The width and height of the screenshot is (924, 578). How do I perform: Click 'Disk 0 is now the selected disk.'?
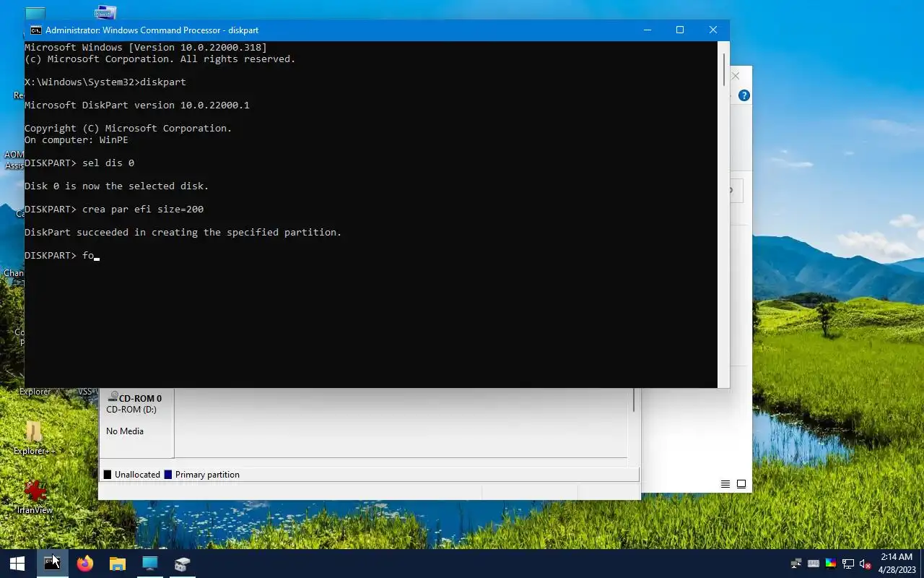(116, 186)
